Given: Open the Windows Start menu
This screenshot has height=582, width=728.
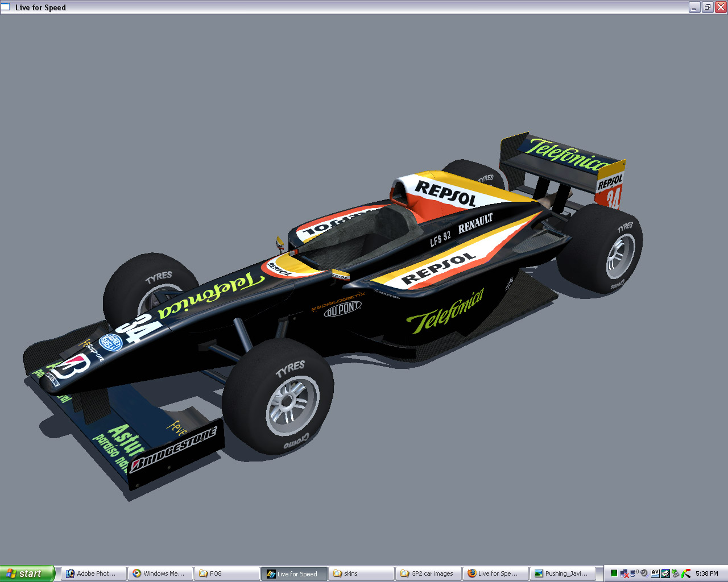Looking at the screenshot, I should click(27, 573).
